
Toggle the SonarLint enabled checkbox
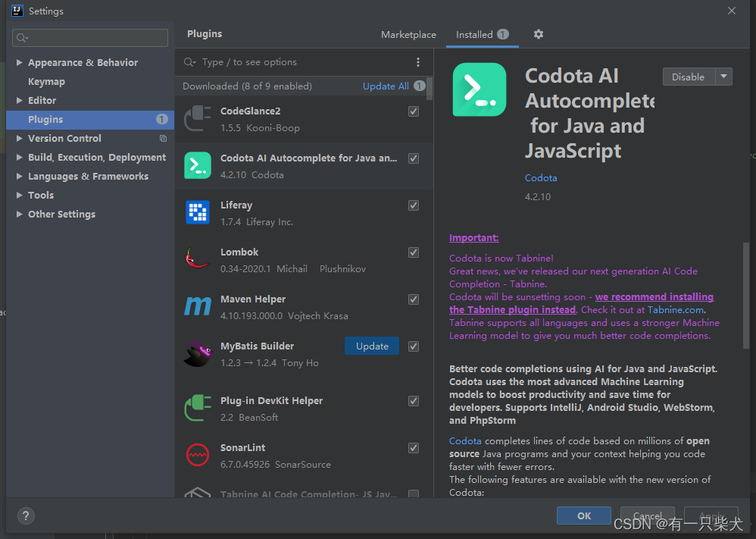point(414,448)
